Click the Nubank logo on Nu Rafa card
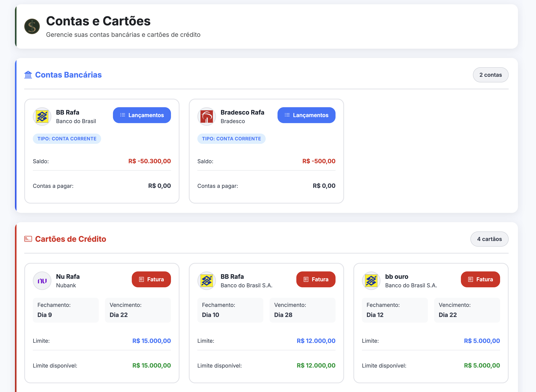Image resolution: width=536 pixels, height=392 pixels. [x=42, y=281]
